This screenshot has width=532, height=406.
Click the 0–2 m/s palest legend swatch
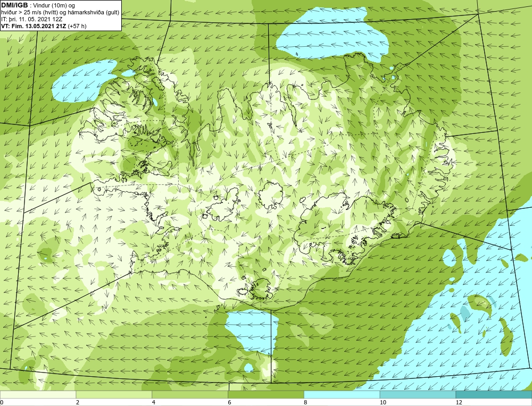click(x=38, y=395)
